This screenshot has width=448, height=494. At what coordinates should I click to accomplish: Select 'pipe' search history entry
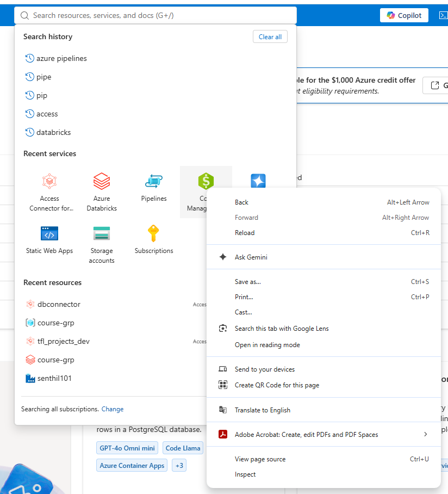[x=43, y=77]
